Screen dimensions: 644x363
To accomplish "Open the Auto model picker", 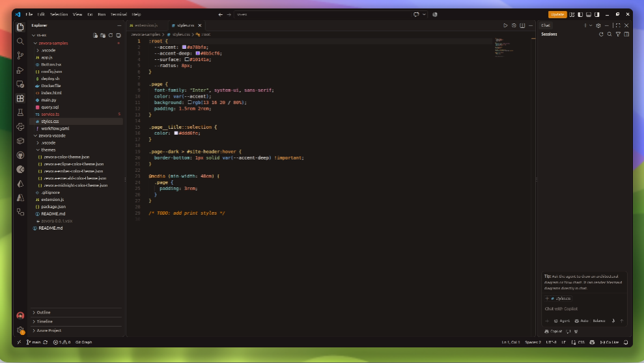I will point(581,321).
